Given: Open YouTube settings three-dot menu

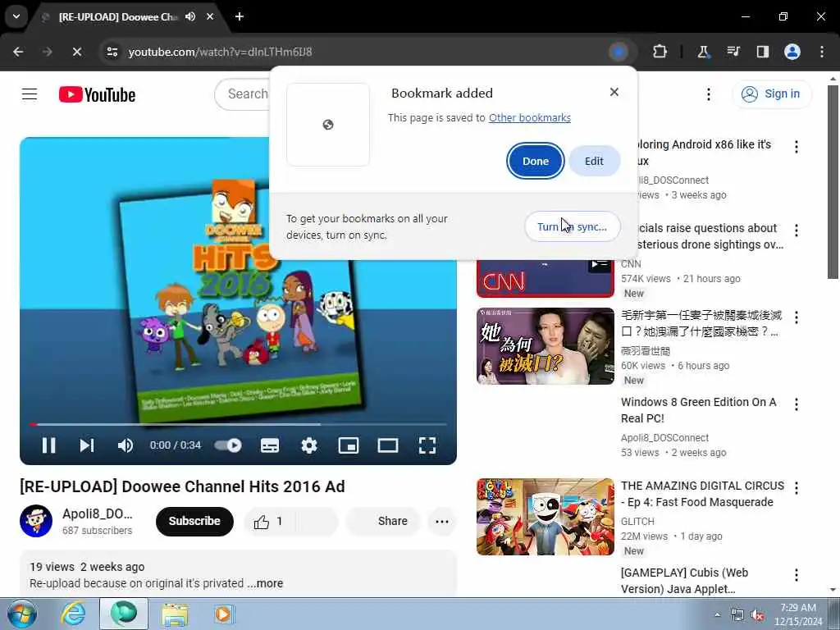Looking at the screenshot, I should click(708, 94).
